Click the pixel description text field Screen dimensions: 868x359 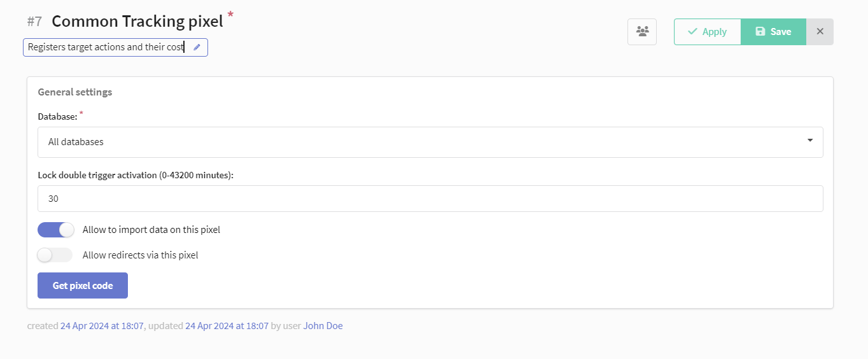106,48
